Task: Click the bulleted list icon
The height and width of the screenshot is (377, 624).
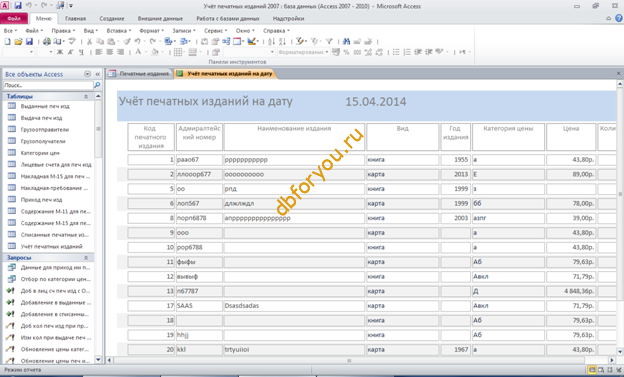Action: [x=396, y=52]
